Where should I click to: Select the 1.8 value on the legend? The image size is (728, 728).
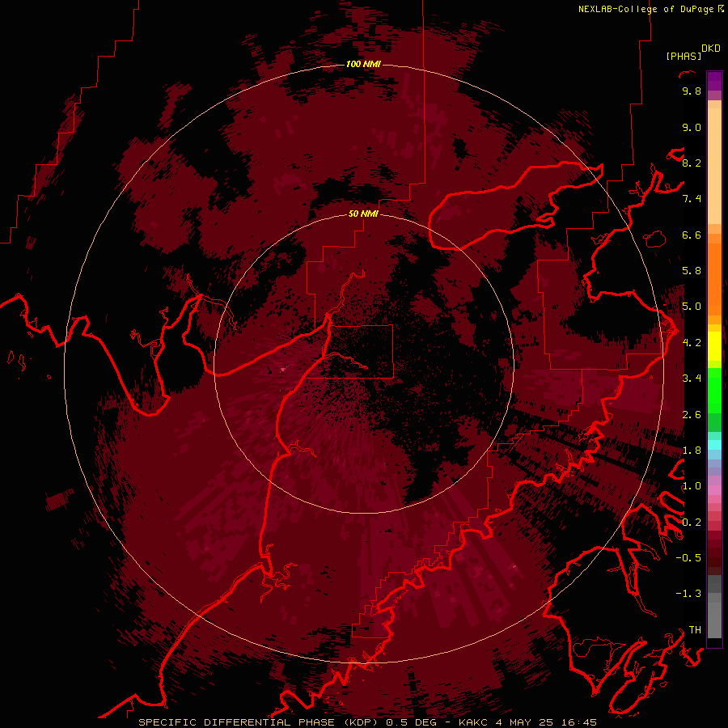[x=692, y=451]
